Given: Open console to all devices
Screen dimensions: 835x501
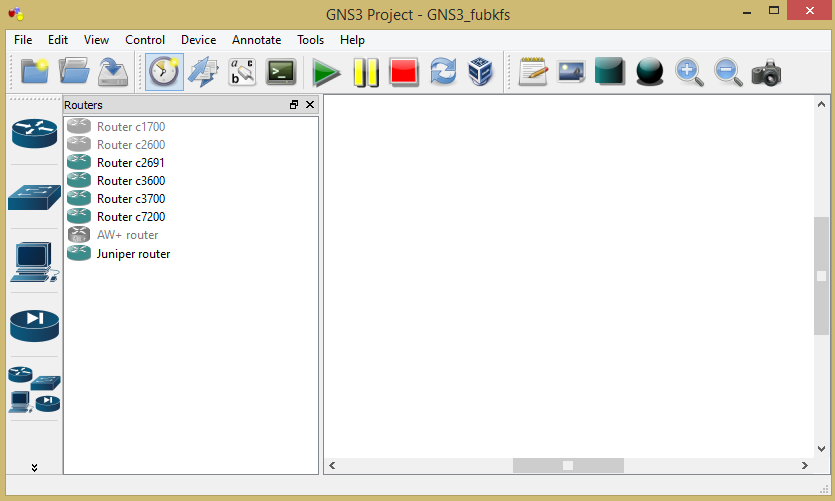Looking at the screenshot, I should click(x=281, y=72).
